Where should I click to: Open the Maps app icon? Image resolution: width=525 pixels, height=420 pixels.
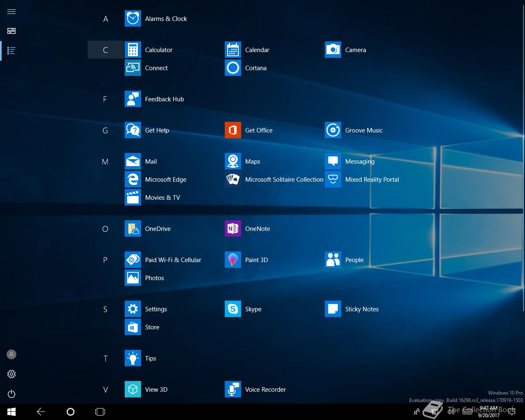pyautogui.click(x=233, y=162)
